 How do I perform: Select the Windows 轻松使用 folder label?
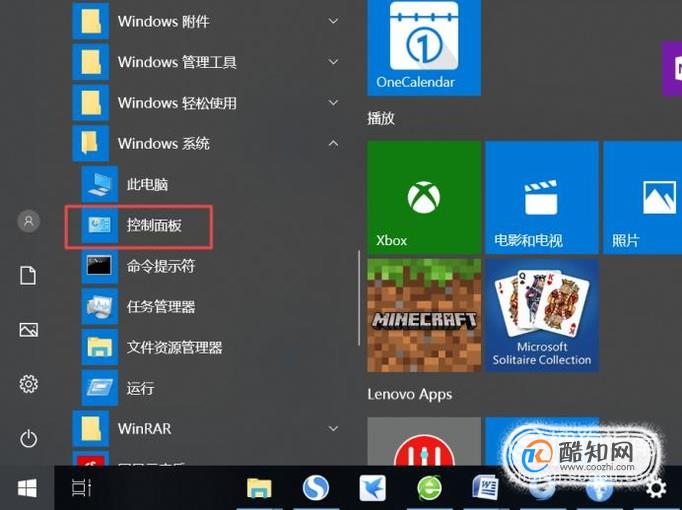177,103
